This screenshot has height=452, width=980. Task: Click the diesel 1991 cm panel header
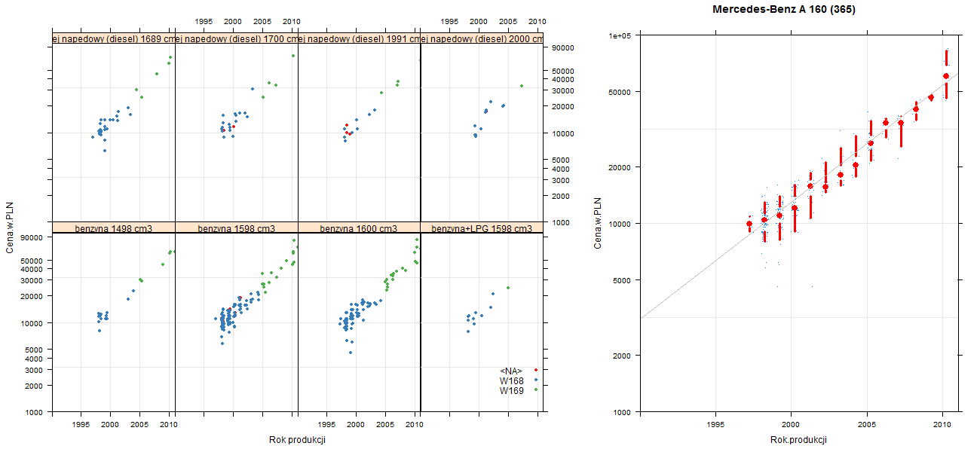click(359, 38)
